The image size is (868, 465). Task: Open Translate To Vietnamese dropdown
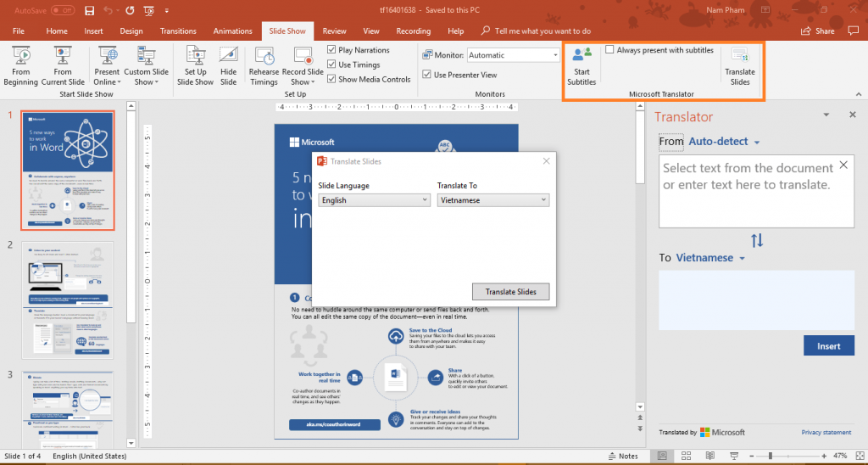coord(493,200)
